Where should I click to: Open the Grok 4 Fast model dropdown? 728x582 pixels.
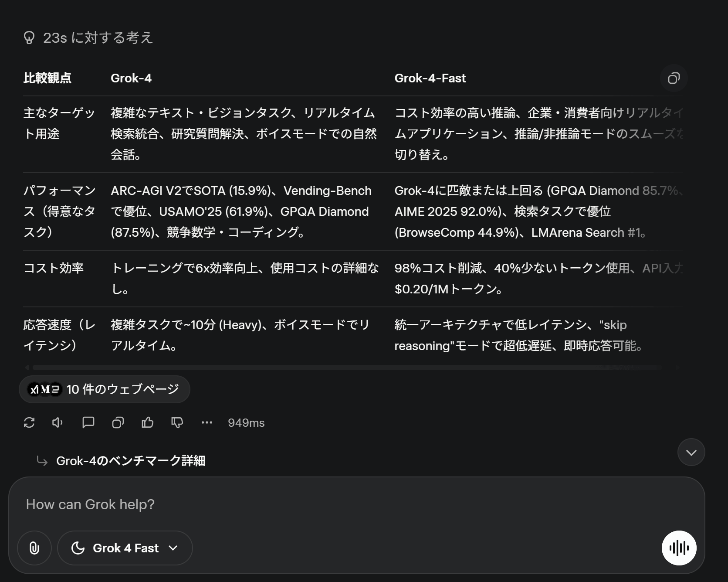(x=125, y=548)
